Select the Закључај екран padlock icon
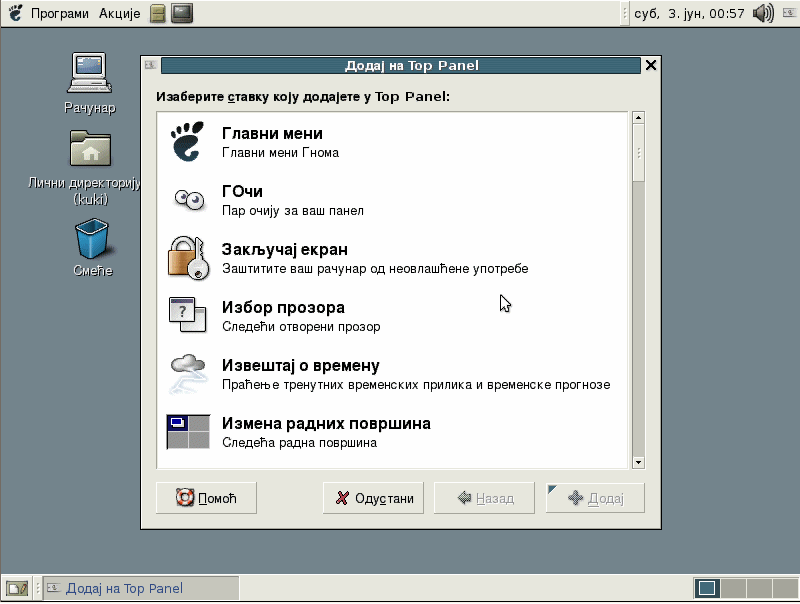This screenshot has width=800, height=604. coord(188,258)
